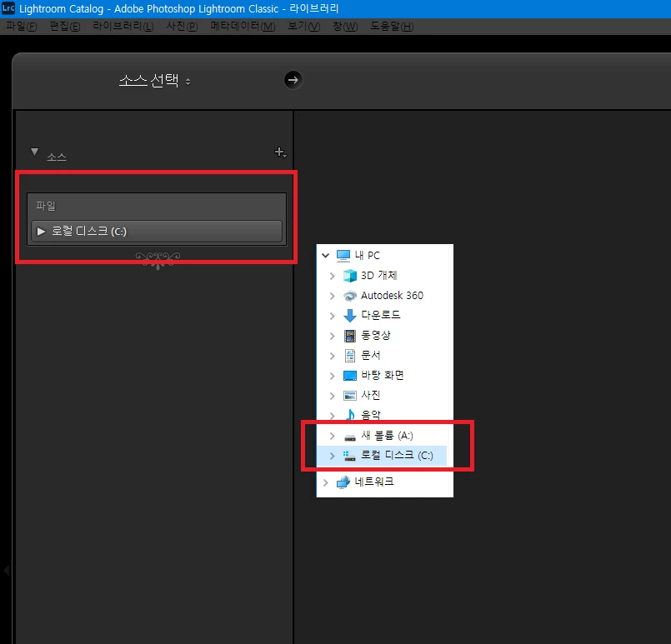The height and width of the screenshot is (644, 671).
Task: Select 네트워크 in the tree
Action: (374, 482)
